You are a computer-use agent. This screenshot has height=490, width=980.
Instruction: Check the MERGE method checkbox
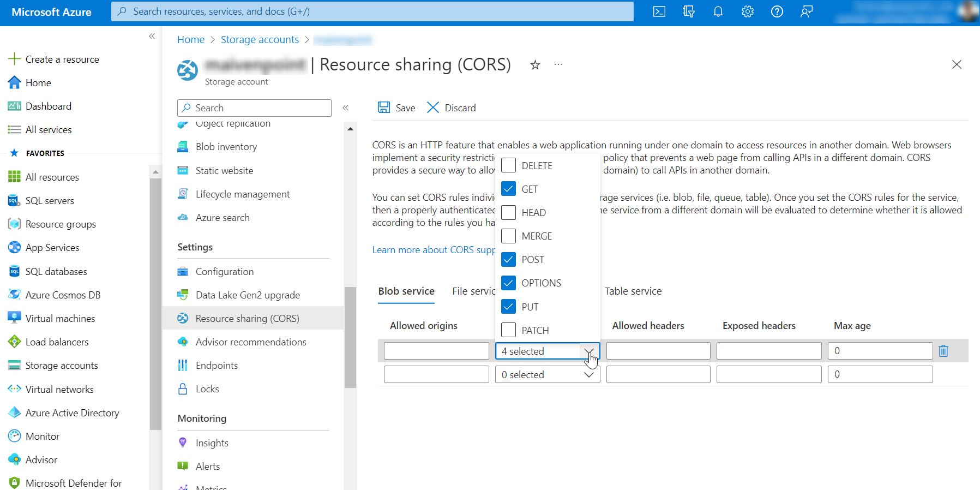pyautogui.click(x=508, y=236)
